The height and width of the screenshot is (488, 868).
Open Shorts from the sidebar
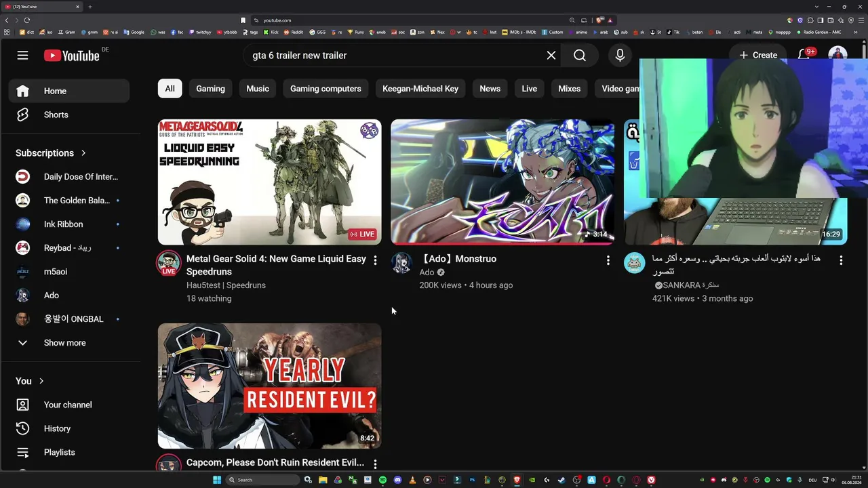69,115
